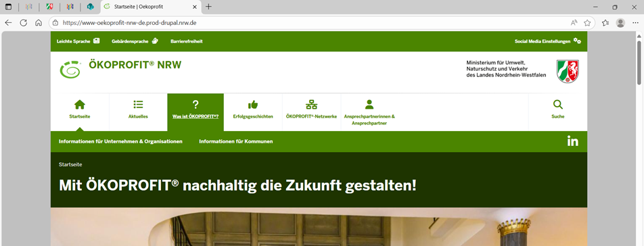The image size is (644, 246).
Task: Select the Startseite | Oekoprofit tab
Action: (150, 7)
